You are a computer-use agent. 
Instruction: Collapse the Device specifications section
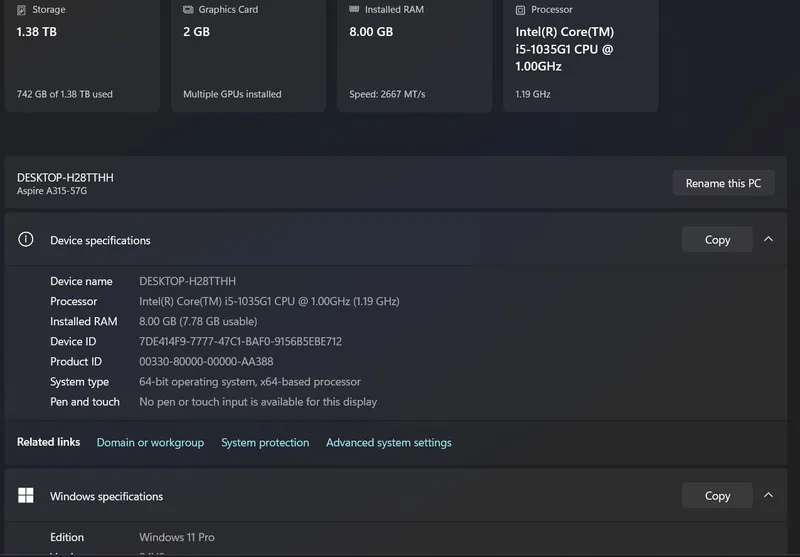[x=768, y=239]
